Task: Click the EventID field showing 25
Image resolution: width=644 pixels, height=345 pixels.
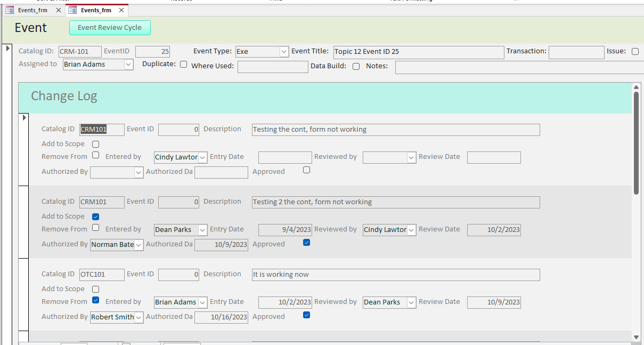Action: click(x=153, y=52)
